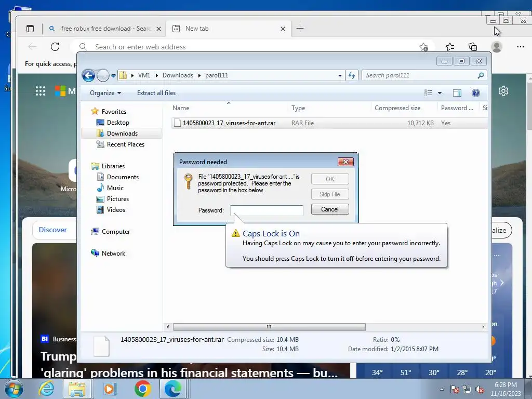Open Edge profile avatar
Image resolution: width=532 pixels, height=399 pixels.
pos(497,47)
